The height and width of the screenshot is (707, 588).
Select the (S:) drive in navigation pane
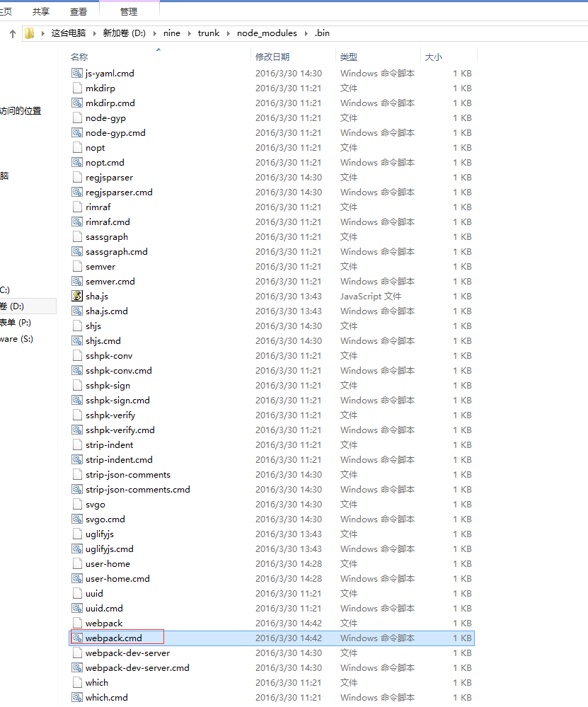tap(17, 339)
